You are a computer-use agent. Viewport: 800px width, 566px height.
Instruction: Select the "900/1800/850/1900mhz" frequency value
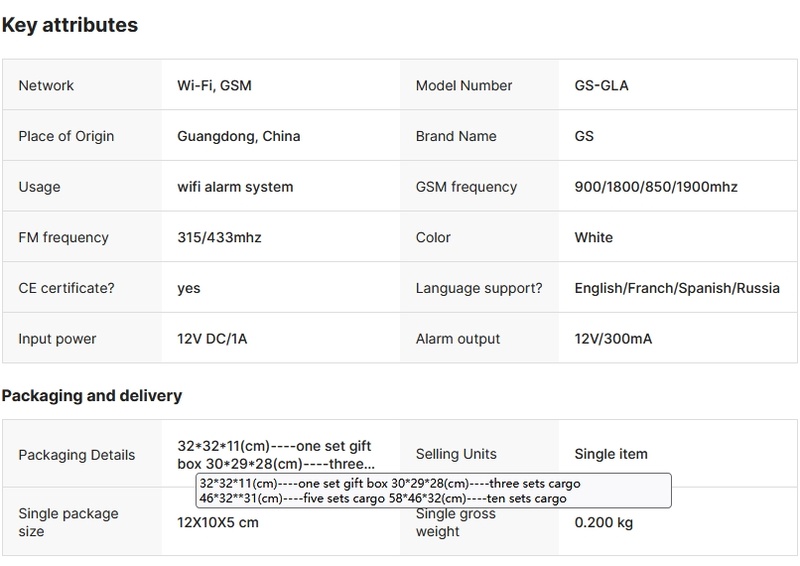click(656, 187)
